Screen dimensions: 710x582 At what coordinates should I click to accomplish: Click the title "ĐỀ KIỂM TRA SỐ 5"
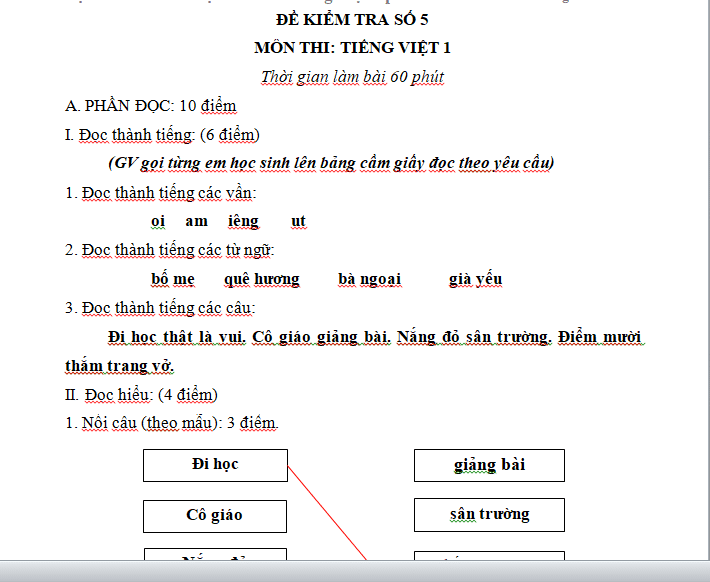(x=353, y=19)
